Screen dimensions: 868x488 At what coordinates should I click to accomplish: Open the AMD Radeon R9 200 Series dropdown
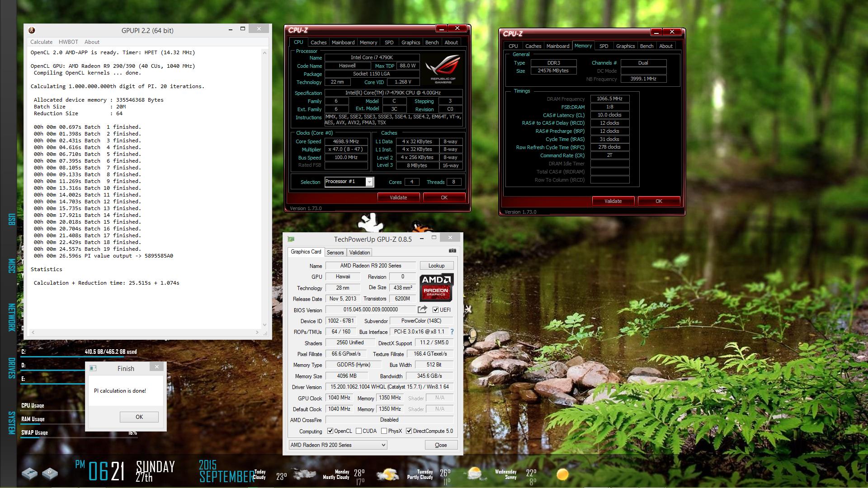(x=338, y=445)
